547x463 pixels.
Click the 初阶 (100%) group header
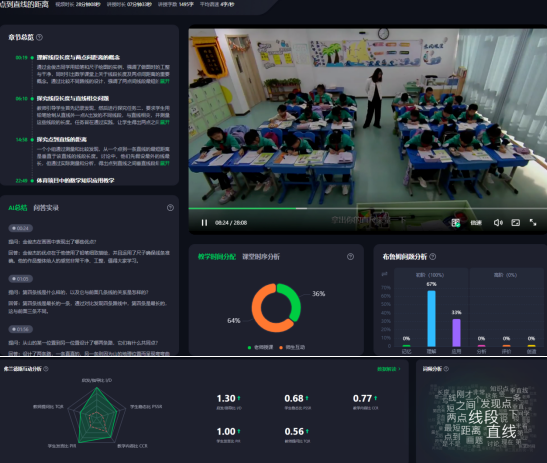click(x=430, y=275)
